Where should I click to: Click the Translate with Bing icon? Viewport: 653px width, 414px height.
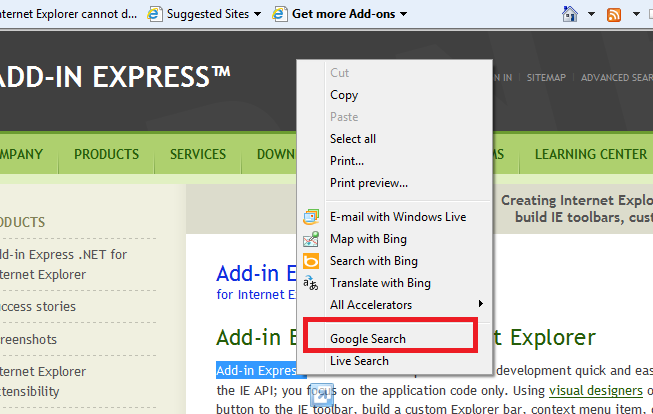point(311,283)
